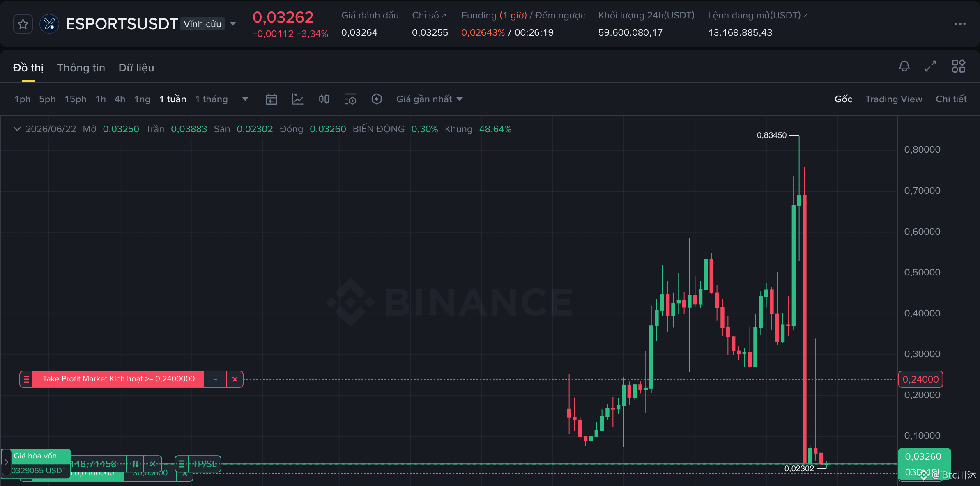Close the open position with X
This screenshot has width=980, height=486.
[152, 464]
